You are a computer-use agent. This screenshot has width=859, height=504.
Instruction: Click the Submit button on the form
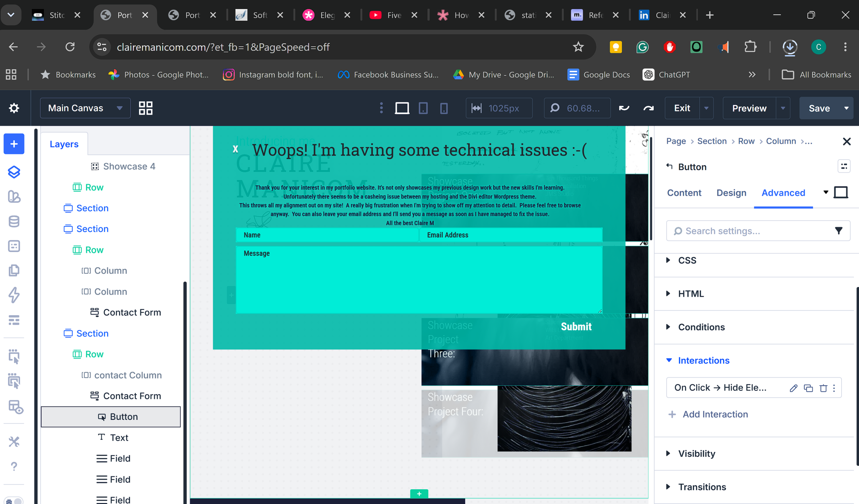click(576, 327)
